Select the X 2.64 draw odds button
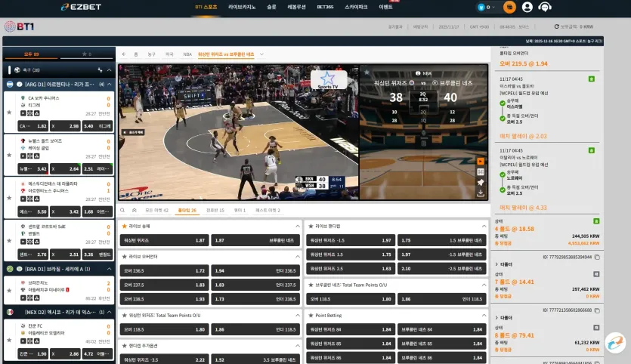This screenshot has height=364, width=631. pos(65,169)
